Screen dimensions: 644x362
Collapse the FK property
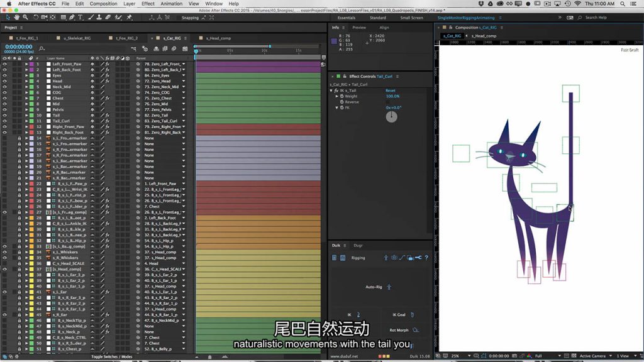coord(337,107)
